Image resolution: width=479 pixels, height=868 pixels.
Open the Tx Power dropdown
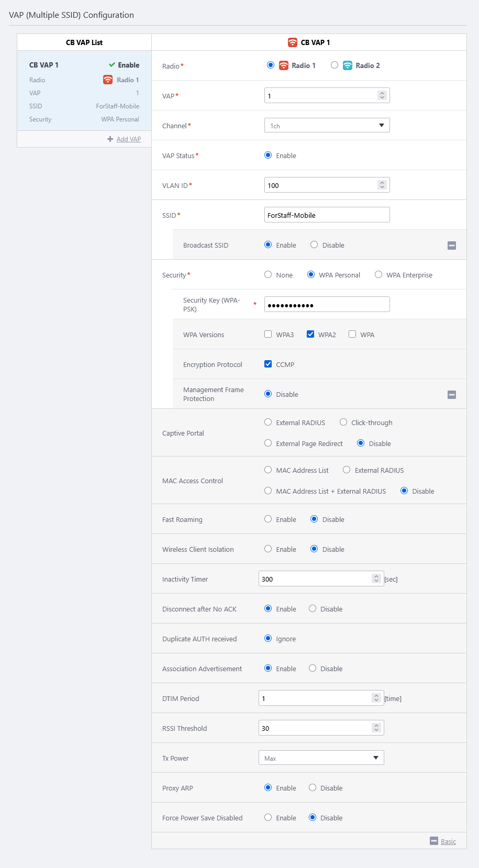click(x=321, y=758)
